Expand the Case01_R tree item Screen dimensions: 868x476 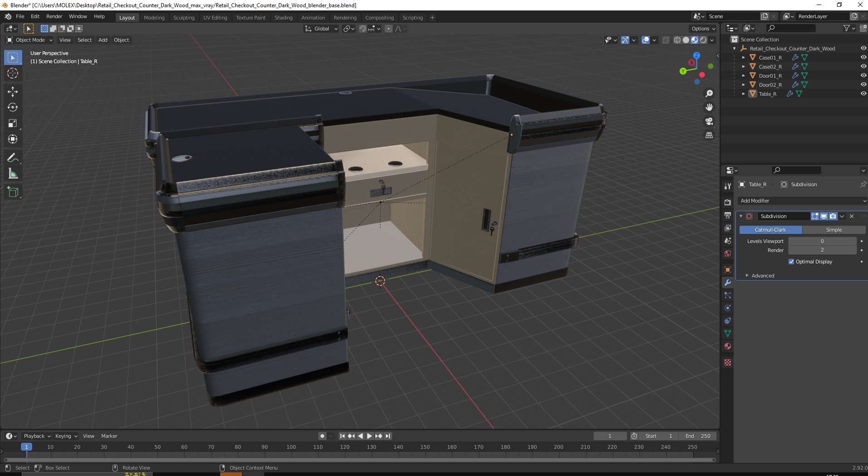click(x=743, y=58)
